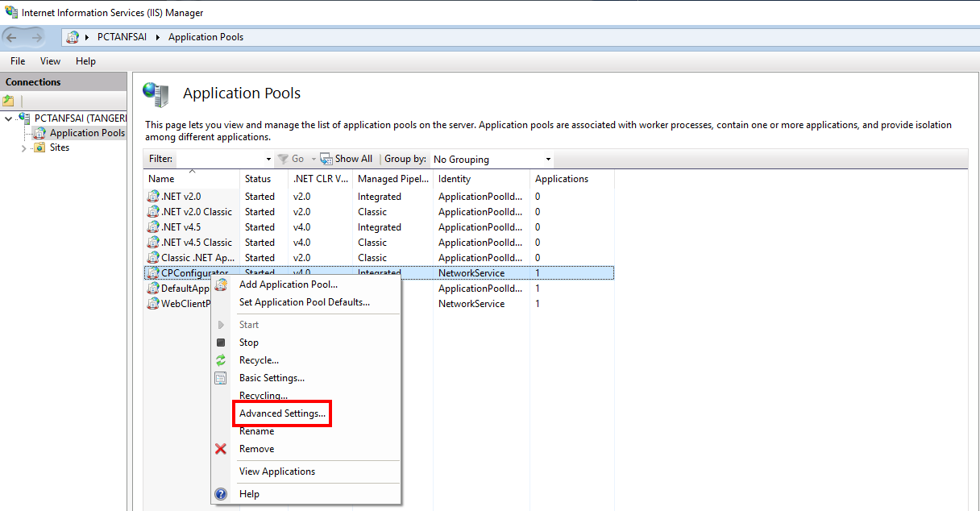The width and height of the screenshot is (980, 511).
Task: Collapse the PCTANFSAI server node
Action: pyautogui.click(x=9, y=118)
